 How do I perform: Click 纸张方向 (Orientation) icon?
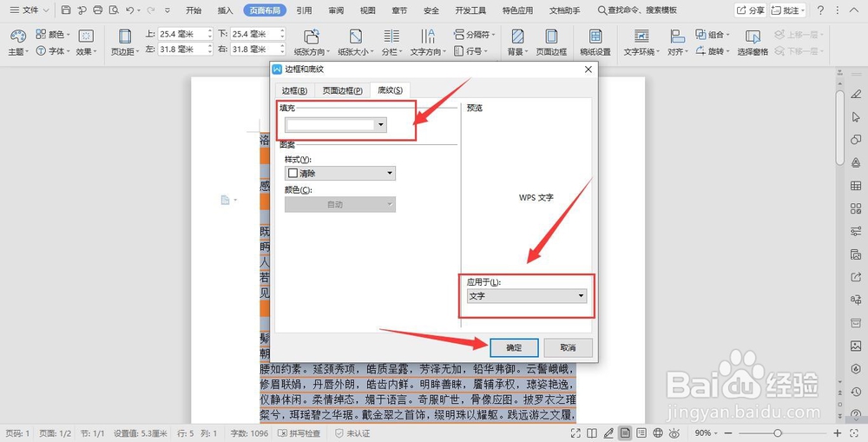pos(312,36)
